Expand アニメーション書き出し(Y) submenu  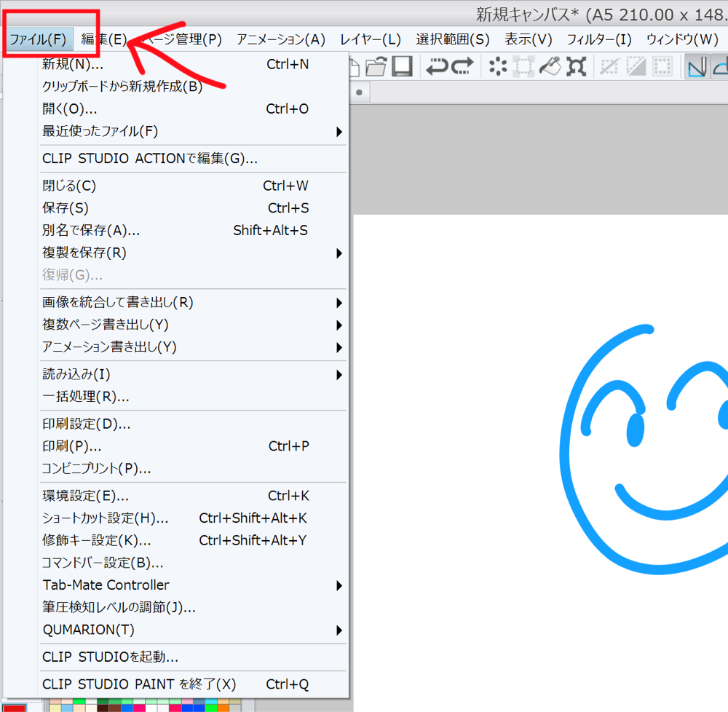[194, 347]
